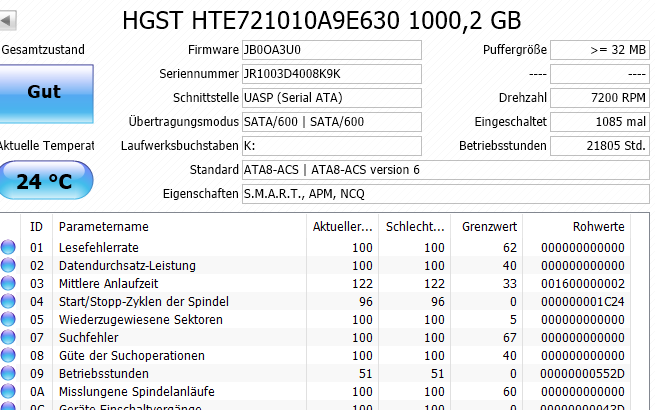Click the Grenzwert value 67
Screen dimensions: 655x410
(x=510, y=337)
